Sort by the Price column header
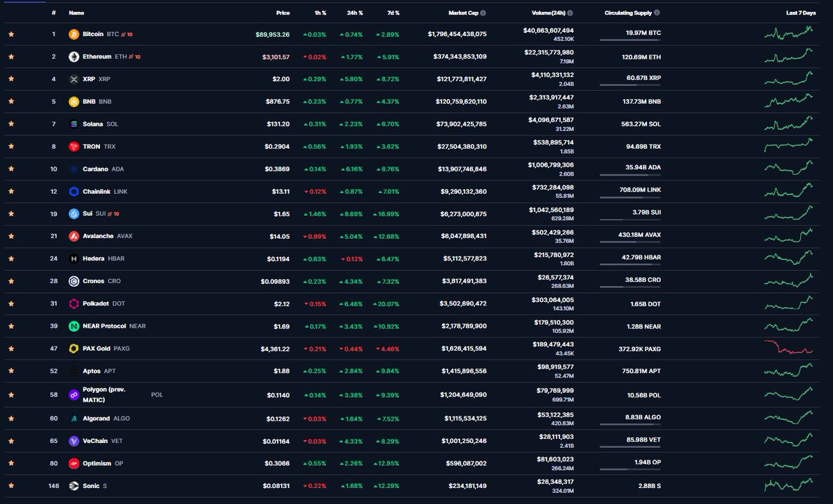This screenshot has width=833, height=504. point(283,12)
